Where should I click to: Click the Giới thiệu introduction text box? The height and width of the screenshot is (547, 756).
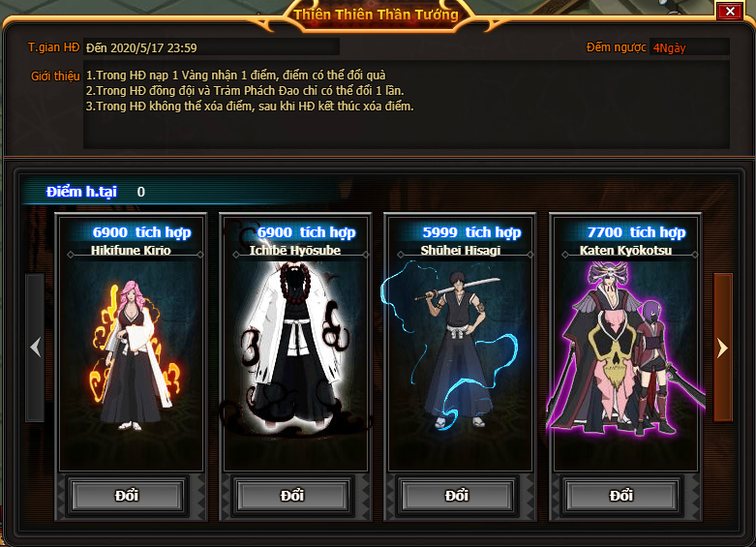click(406, 104)
